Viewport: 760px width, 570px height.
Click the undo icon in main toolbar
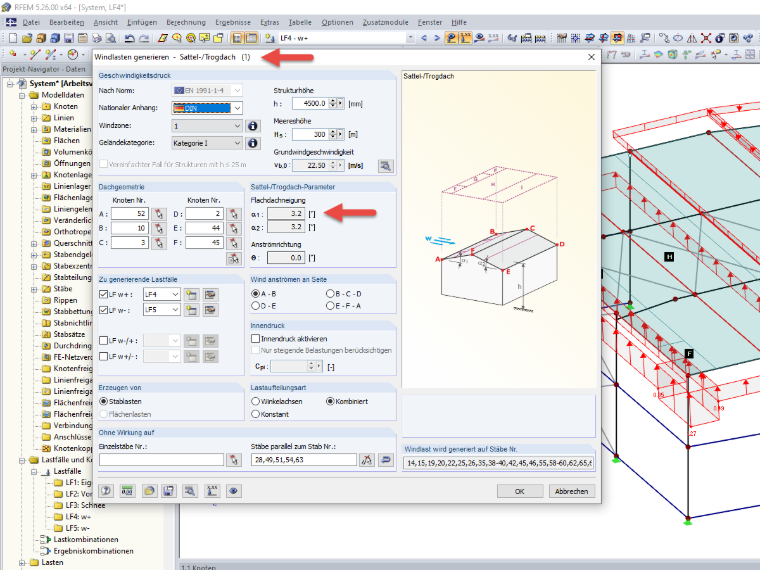[129, 38]
